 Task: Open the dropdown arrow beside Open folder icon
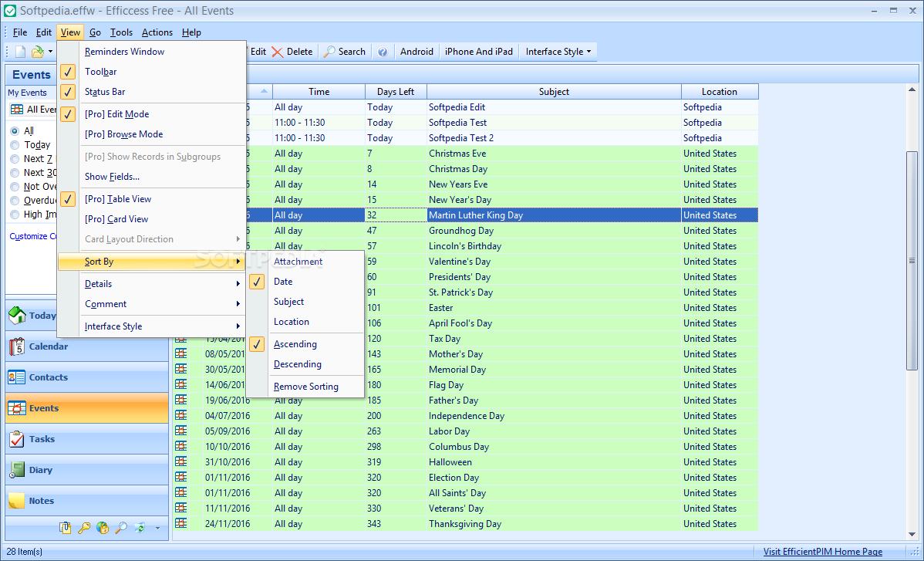point(50,52)
